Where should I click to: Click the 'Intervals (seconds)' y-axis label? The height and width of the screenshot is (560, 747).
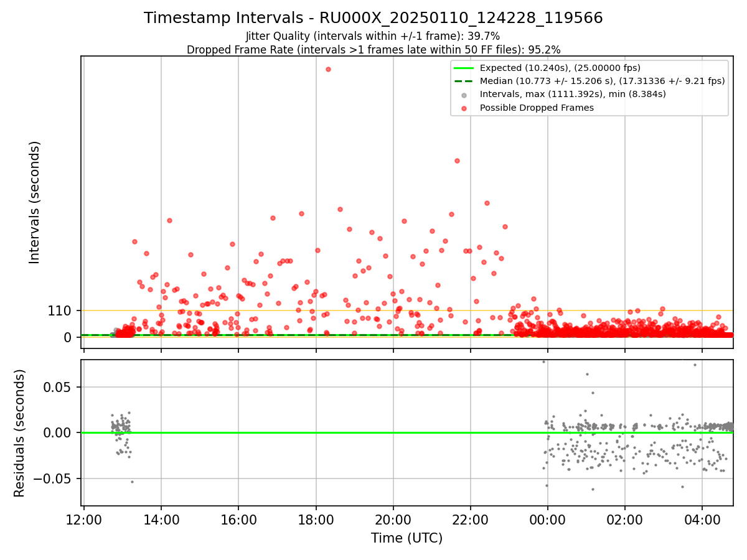35,202
